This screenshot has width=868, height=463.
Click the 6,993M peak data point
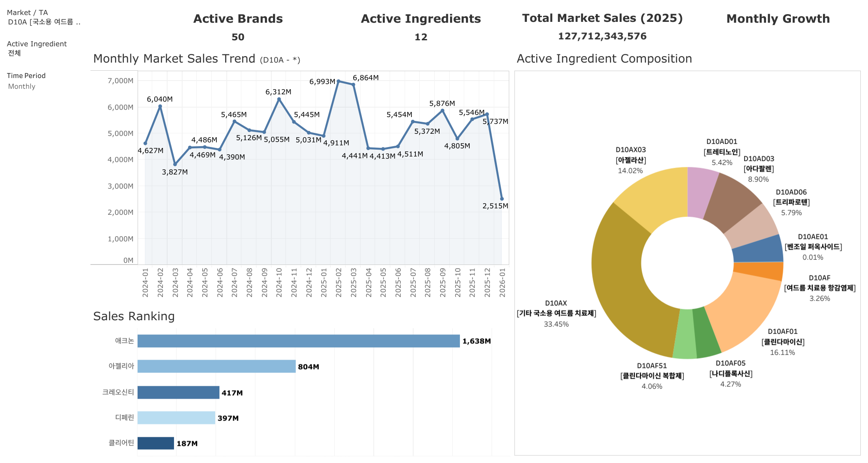click(x=339, y=81)
